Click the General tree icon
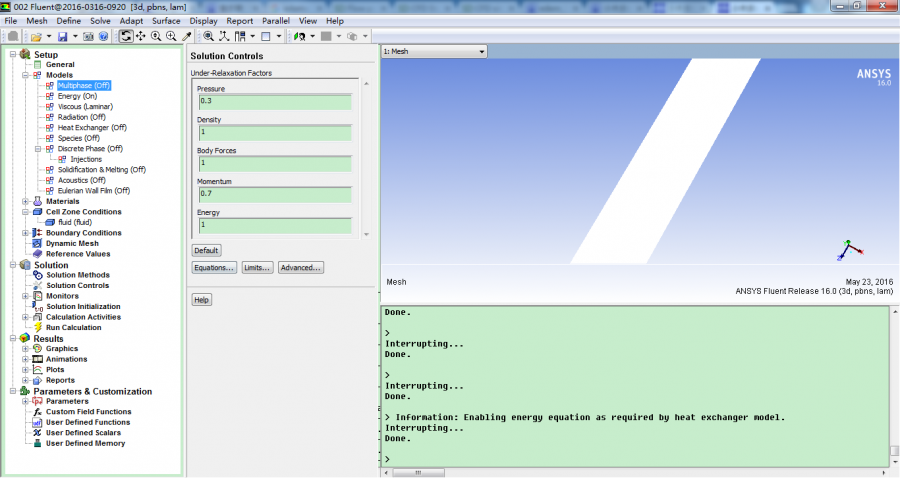Image resolution: width=900 pixels, height=478 pixels. (38, 65)
